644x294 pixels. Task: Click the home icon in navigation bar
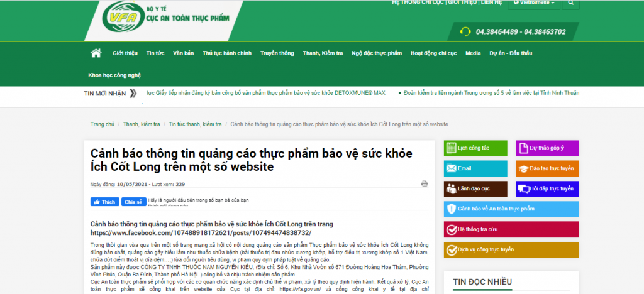pyautogui.click(x=96, y=53)
